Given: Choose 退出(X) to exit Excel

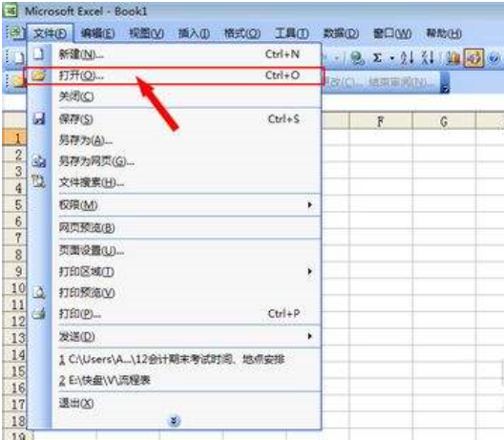Looking at the screenshot, I should [x=76, y=403].
